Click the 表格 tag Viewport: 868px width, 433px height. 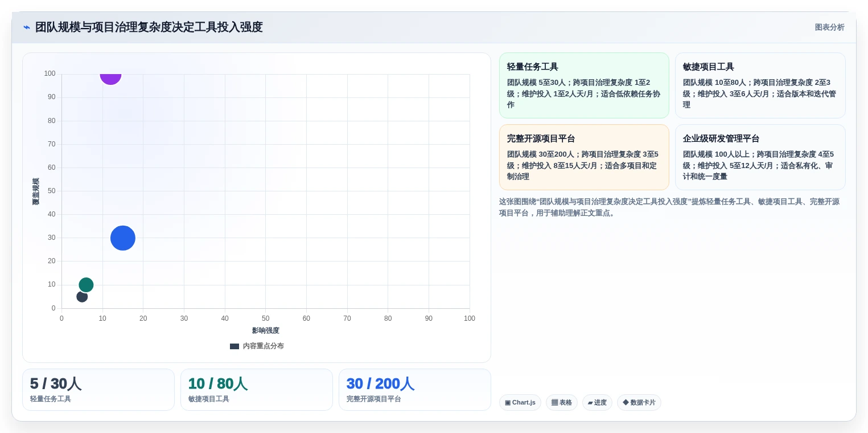tap(562, 403)
